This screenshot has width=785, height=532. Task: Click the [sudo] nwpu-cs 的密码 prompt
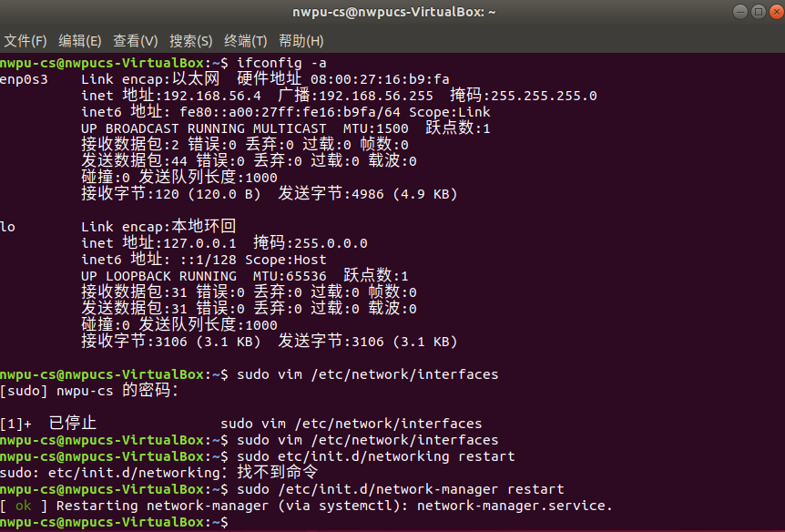[x=89, y=390]
